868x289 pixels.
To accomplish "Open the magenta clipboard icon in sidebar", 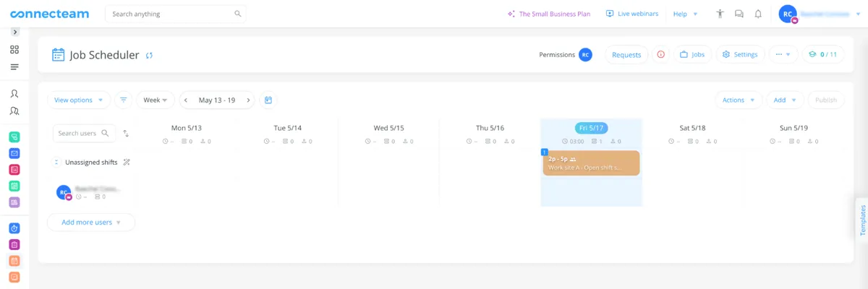I will pyautogui.click(x=14, y=245).
